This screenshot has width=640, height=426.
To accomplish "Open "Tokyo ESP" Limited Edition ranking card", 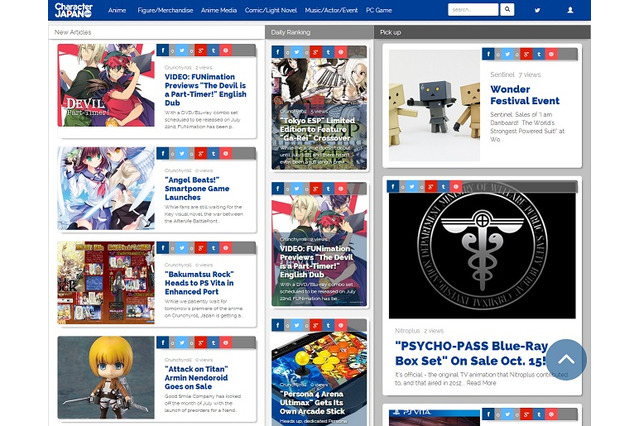I will pyautogui.click(x=317, y=129).
